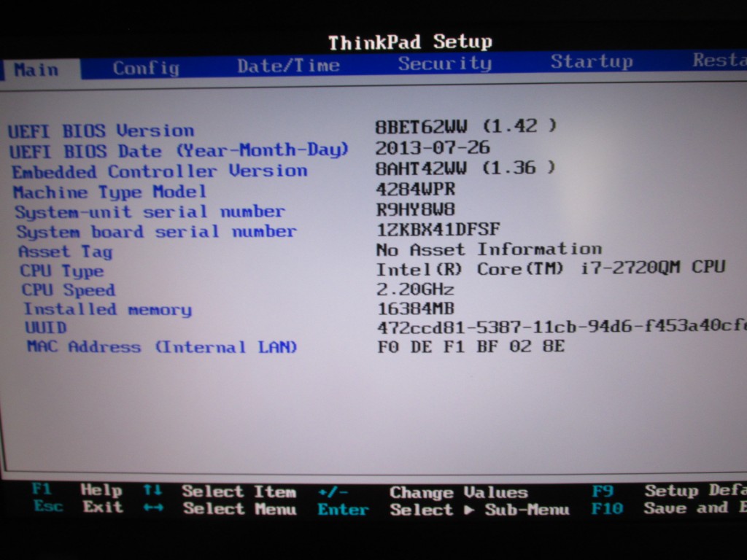Select the MAC Address (Internal LAN) label
The height and width of the screenshot is (560, 747).
(162, 346)
